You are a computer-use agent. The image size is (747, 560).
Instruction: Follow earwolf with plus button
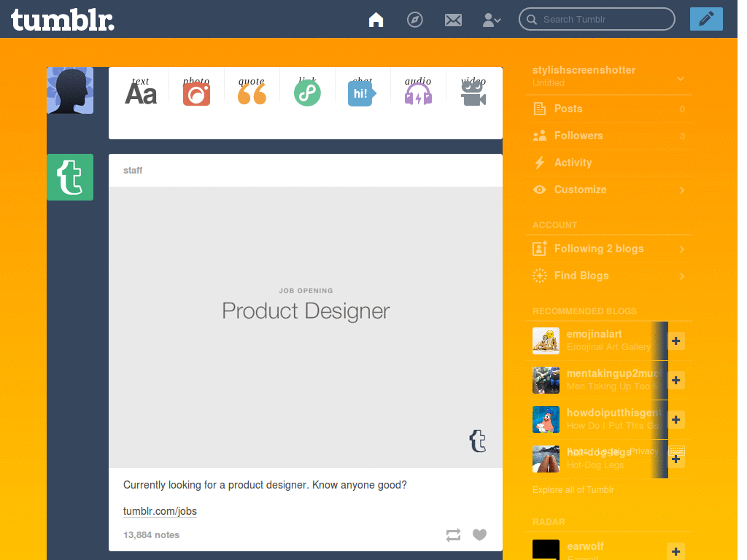tap(676, 551)
